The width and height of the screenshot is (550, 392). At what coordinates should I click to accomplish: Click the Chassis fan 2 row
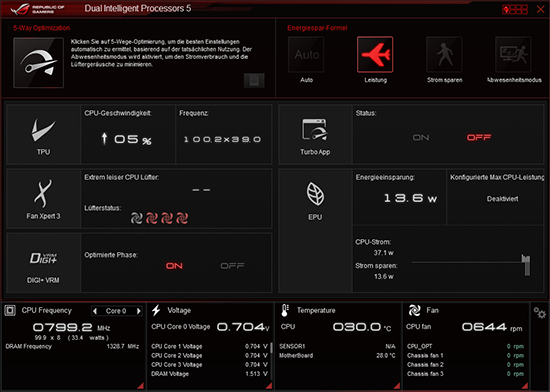[465, 365]
